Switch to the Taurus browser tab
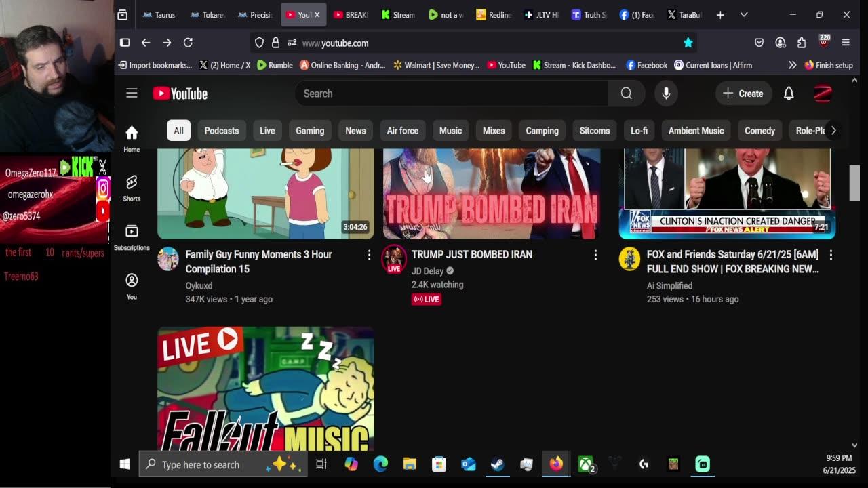The height and width of the screenshot is (488, 868). 159,14
